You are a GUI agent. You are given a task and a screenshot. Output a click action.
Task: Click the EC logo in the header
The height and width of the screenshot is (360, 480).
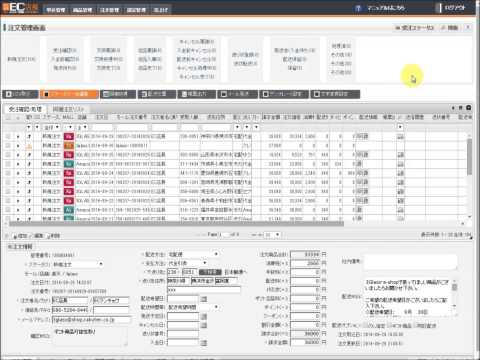[x=20, y=7]
